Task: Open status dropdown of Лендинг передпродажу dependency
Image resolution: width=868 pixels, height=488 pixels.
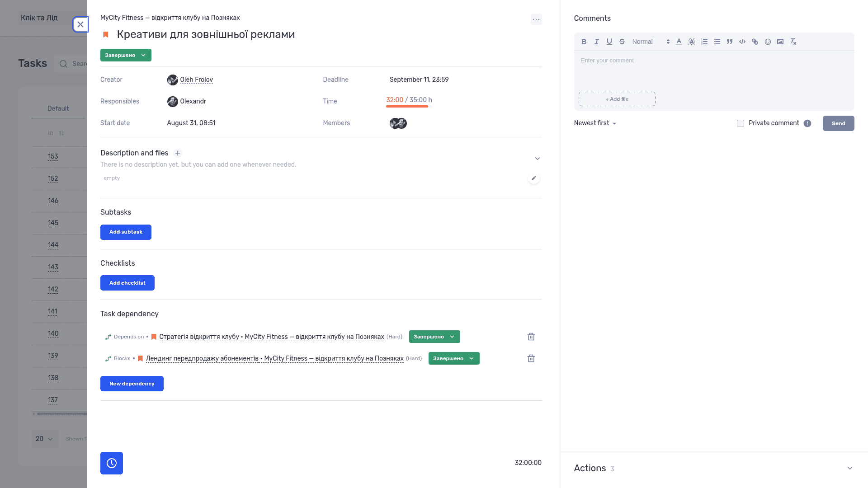Action: (x=454, y=358)
